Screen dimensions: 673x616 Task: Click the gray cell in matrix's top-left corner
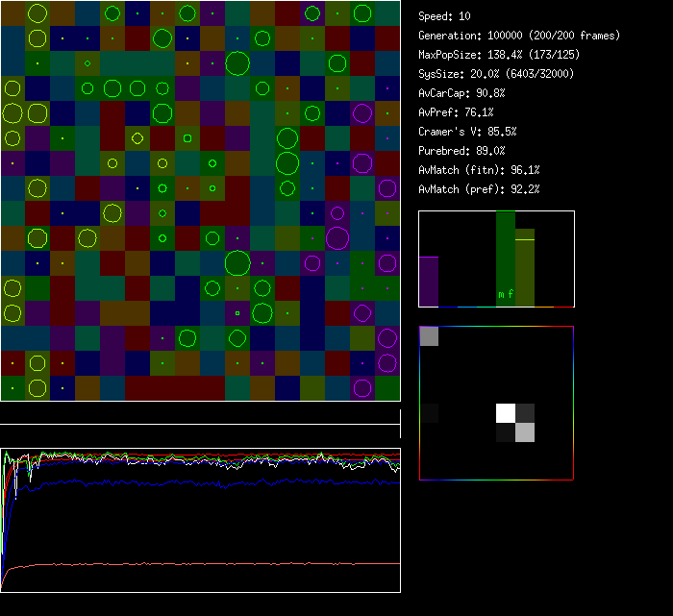429,335
